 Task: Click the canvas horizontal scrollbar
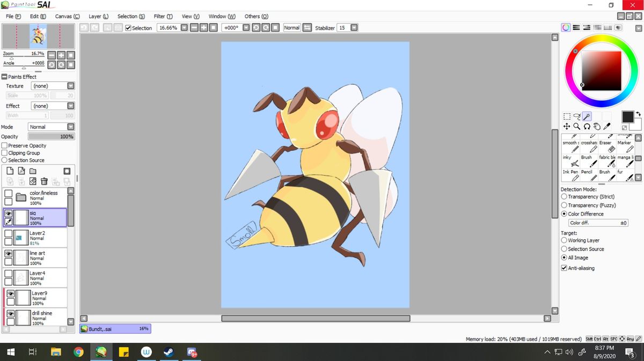[x=316, y=318]
